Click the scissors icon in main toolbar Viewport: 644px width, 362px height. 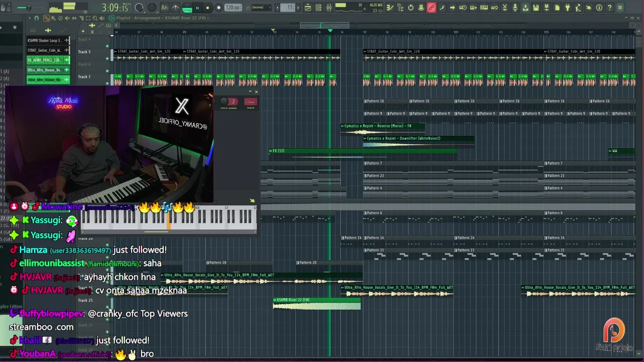tap(505, 8)
